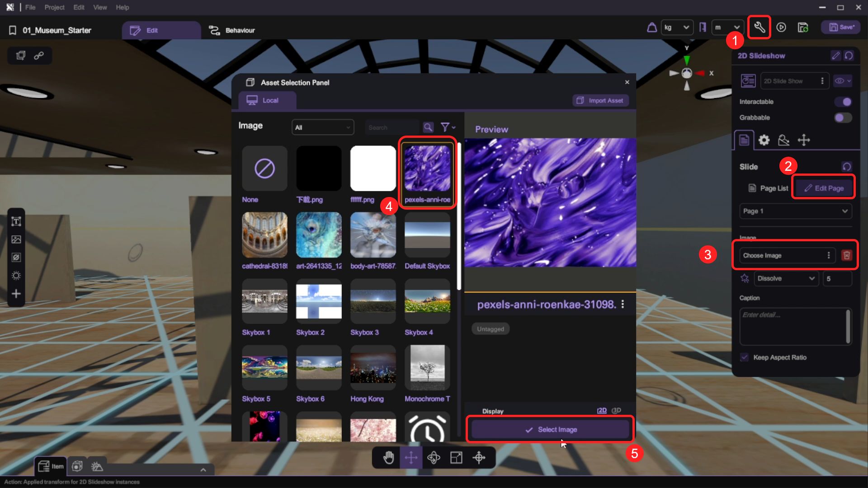868x488 pixels.
Task: Click the Import Asset button
Action: [x=600, y=100]
